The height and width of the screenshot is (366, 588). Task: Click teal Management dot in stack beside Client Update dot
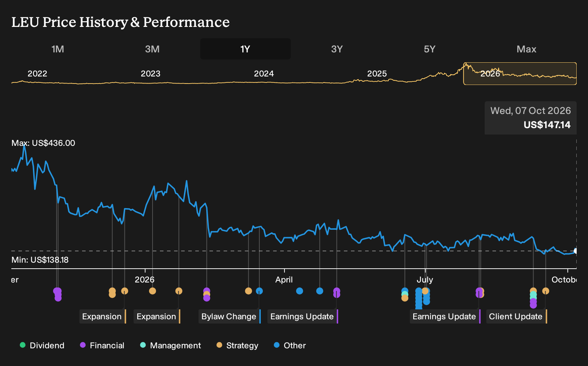click(x=533, y=295)
